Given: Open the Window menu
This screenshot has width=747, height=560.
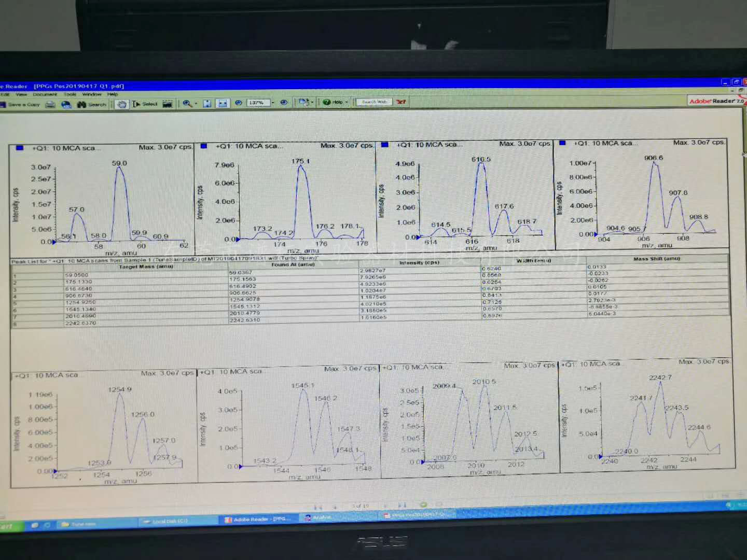Looking at the screenshot, I should (x=91, y=94).
